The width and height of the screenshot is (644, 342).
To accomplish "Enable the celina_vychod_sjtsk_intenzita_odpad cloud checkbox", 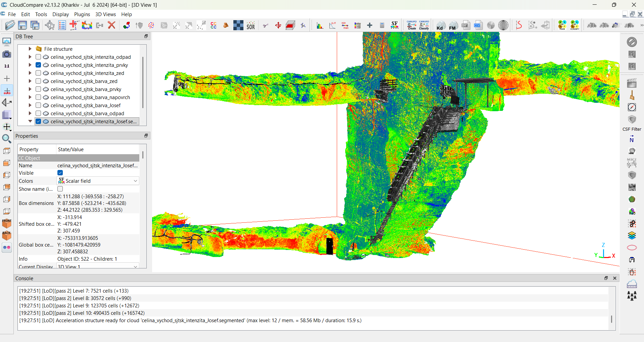I will [x=38, y=57].
